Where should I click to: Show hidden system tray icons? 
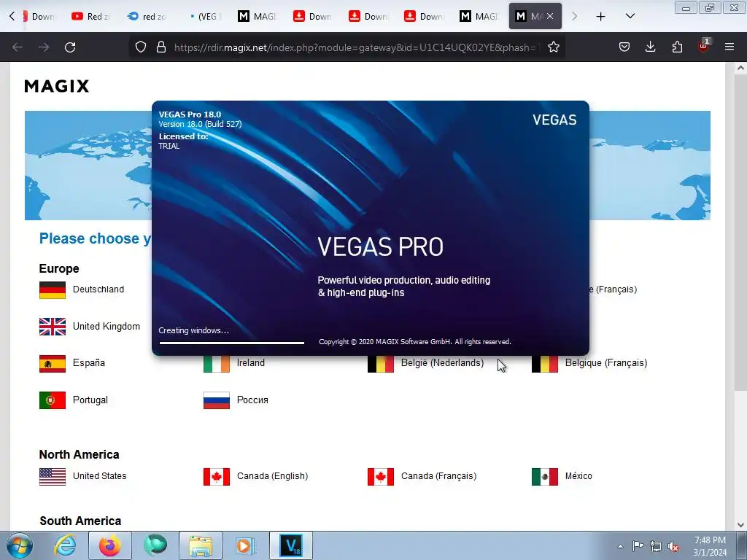click(620, 546)
